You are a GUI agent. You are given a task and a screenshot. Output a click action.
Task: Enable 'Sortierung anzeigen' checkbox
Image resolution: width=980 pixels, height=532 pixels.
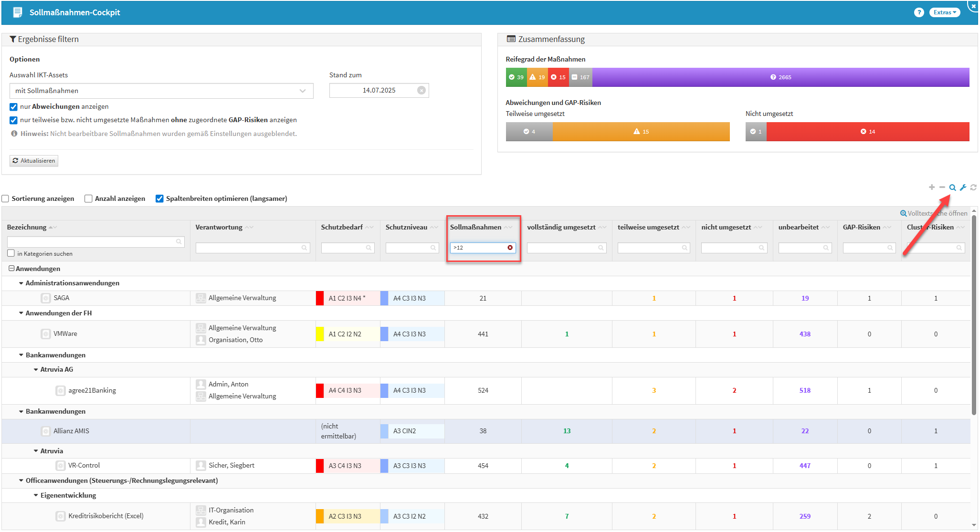tap(6, 198)
